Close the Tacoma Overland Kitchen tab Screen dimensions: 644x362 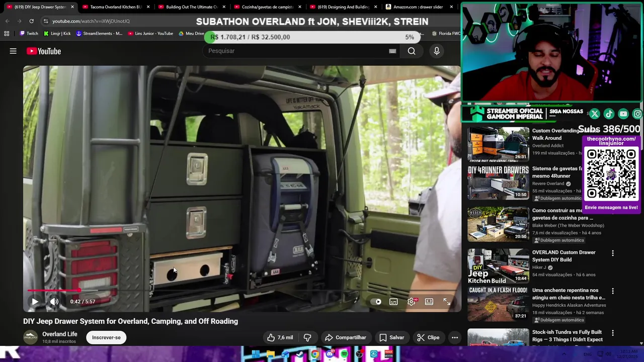click(148, 7)
